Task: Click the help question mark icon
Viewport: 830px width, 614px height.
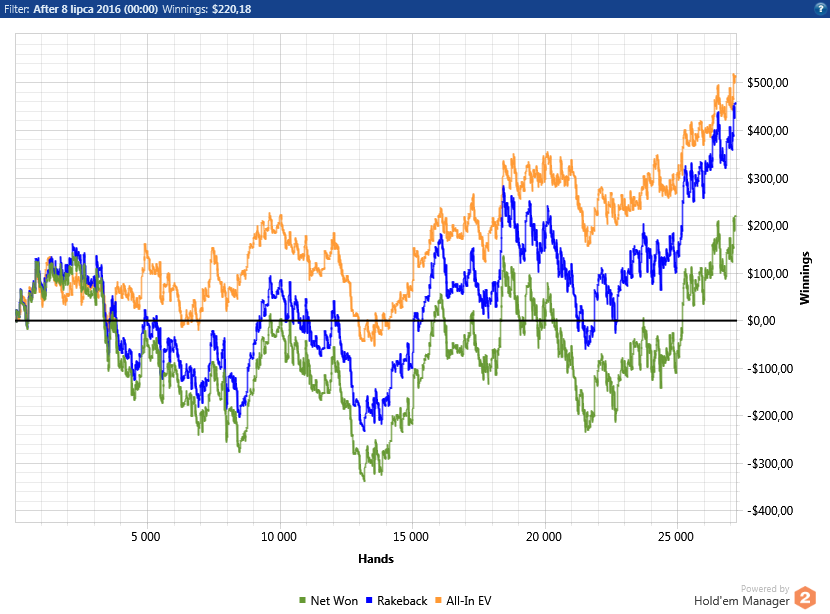Action: point(820,8)
